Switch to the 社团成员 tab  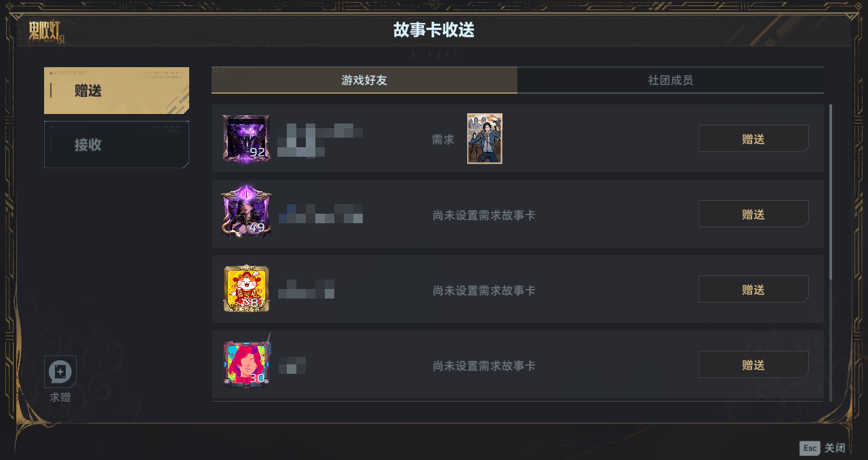click(671, 80)
